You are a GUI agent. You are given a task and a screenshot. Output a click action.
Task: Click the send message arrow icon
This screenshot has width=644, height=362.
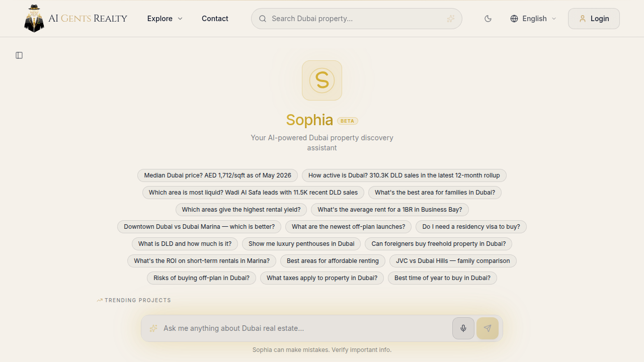click(x=488, y=328)
